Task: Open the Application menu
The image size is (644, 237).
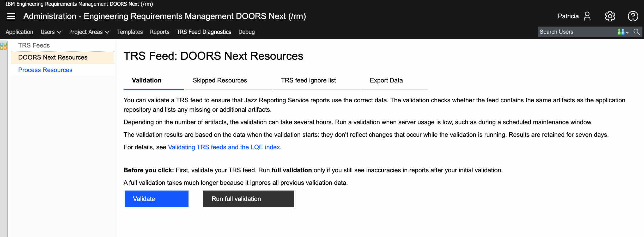Action: point(20,32)
